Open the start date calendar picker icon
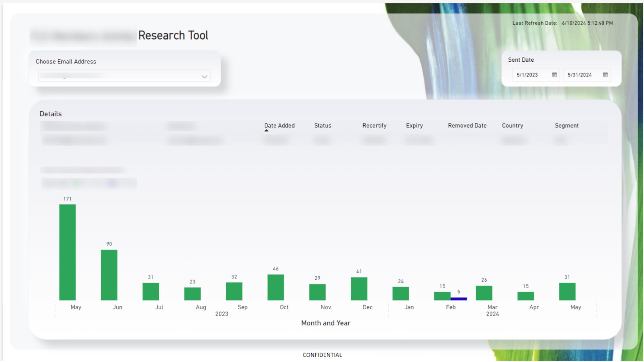644x362 pixels. click(x=554, y=75)
